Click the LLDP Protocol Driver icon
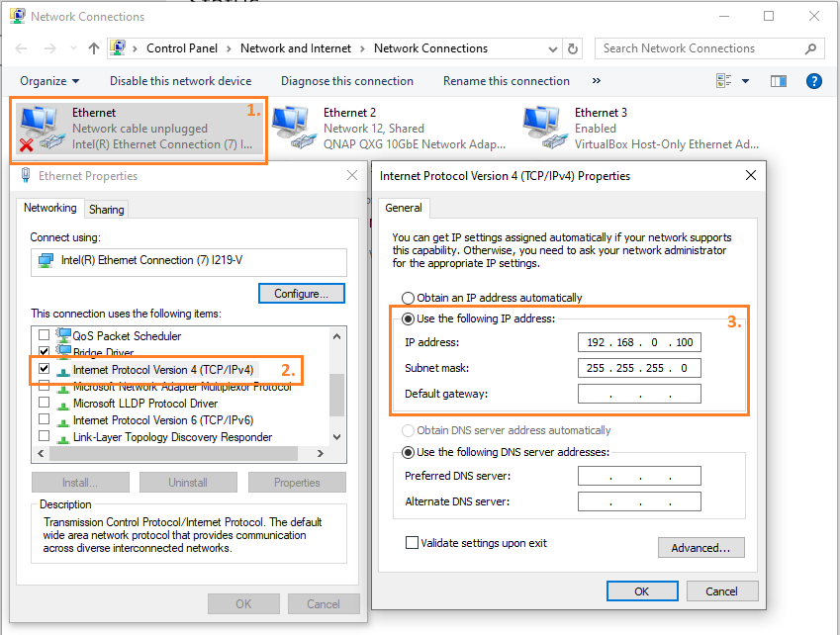The height and width of the screenshot is (635, 840). pyautogui.click(x=63, y=405)
